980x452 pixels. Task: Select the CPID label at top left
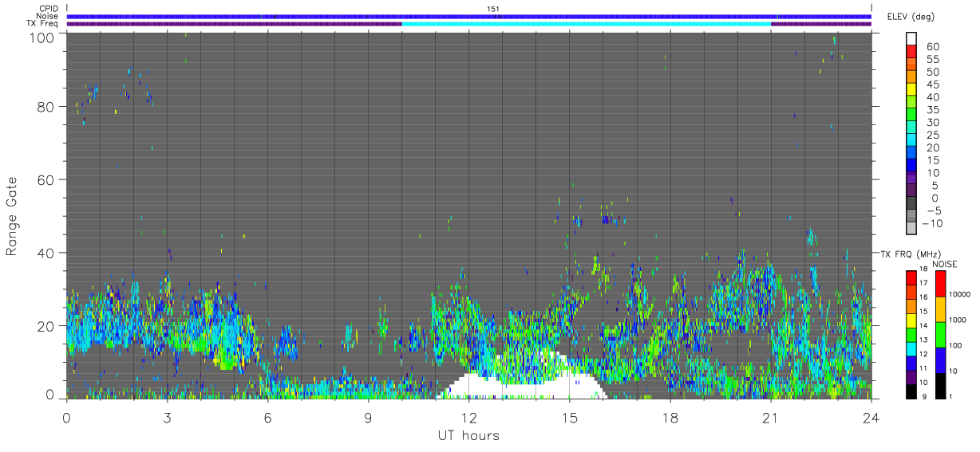click(x=49, y=9)
